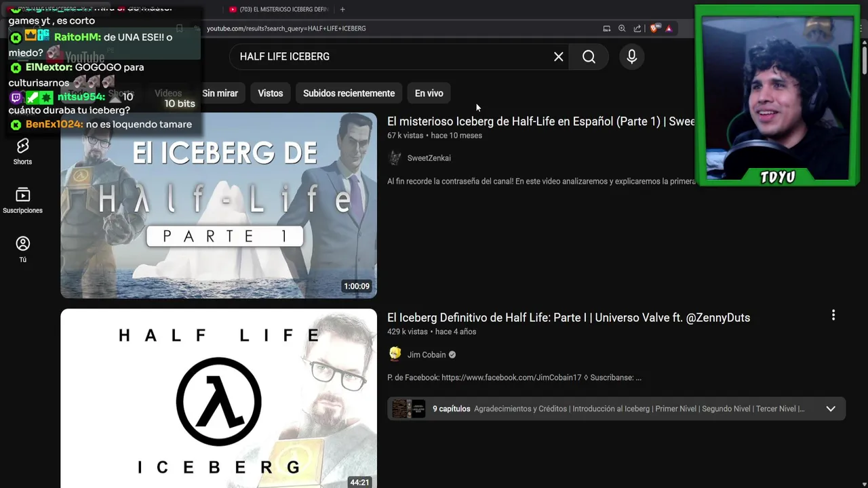Viewport: 868px width, 488px height.
Task: Click the 'El Iceberg de Half-Life Parte 1' thumbnail
Action: click(218, 205)
